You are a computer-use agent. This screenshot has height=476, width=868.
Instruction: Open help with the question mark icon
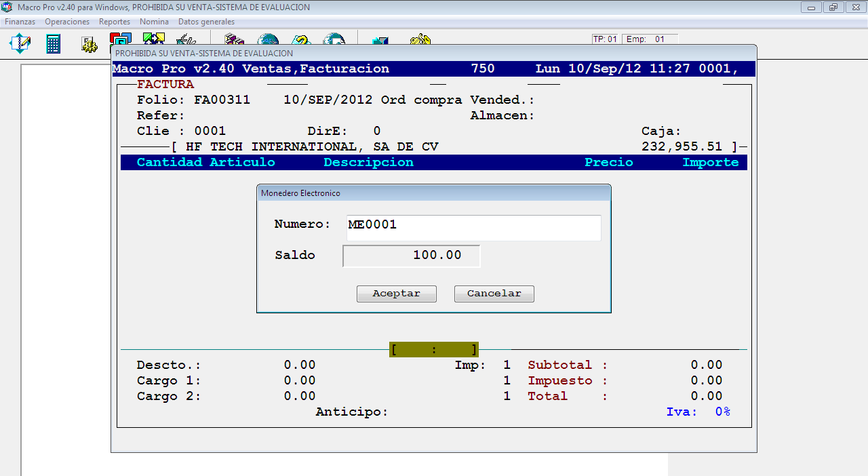pyautogui.click(x=301, y=39)
